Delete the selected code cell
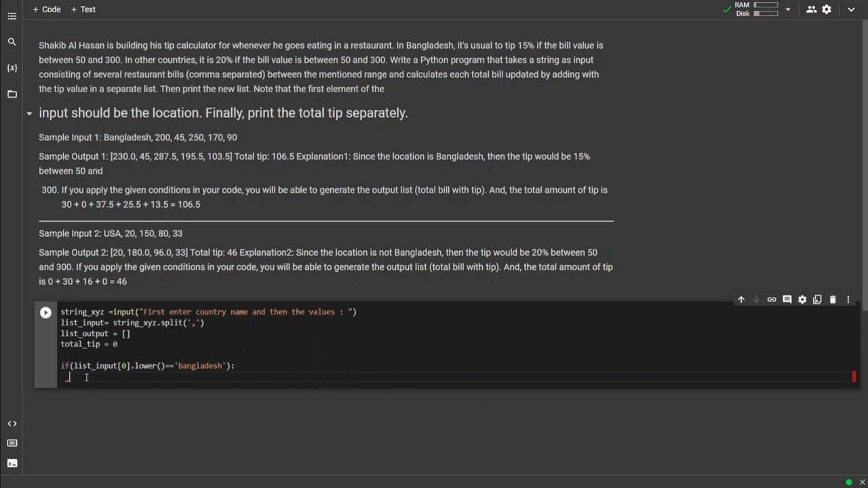The width and height of the screenshot is (868, 488). [833, 300]
